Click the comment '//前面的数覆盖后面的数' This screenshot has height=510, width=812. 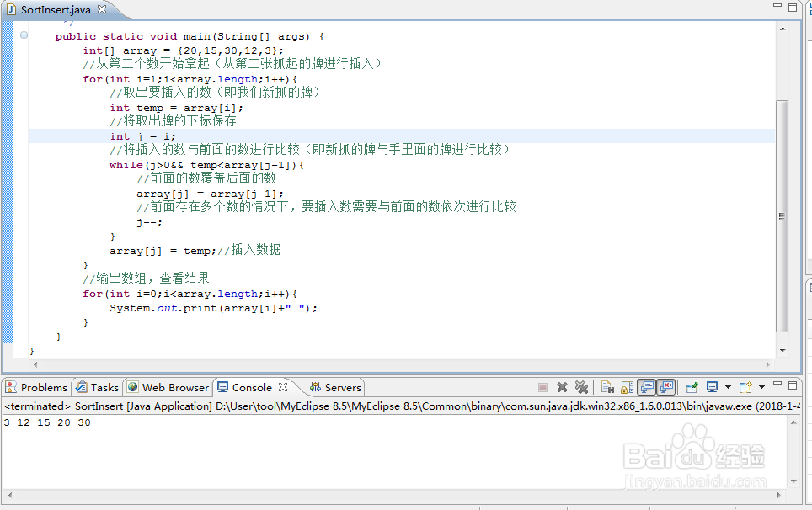coord(206,178)
